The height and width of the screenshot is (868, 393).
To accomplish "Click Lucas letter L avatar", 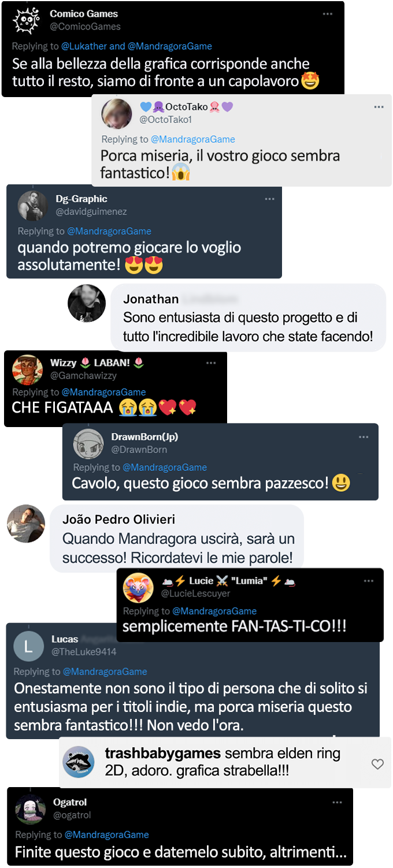I will click(x=28, y=647).
